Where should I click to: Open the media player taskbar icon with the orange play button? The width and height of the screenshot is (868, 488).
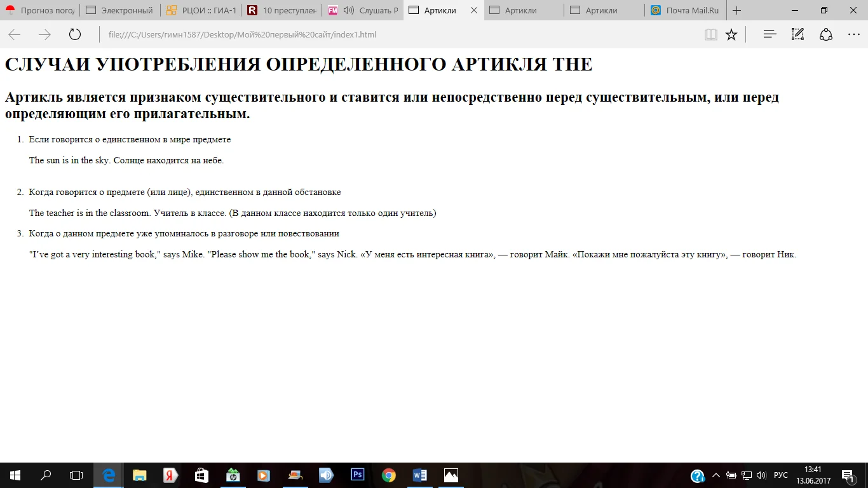(264, 475)
